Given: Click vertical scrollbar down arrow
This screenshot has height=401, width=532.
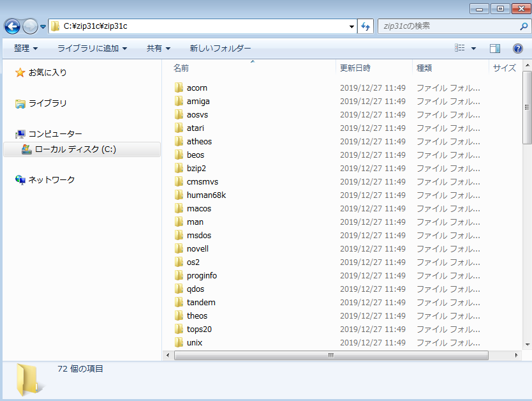Looking at the screenshot, I should (x=527, y=345).
